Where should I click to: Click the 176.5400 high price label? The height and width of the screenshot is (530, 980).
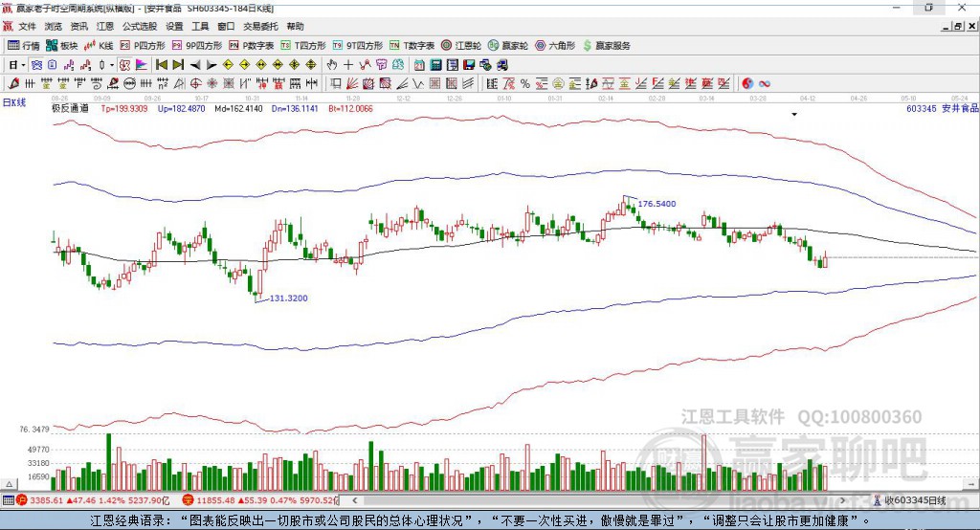(657, 204)
